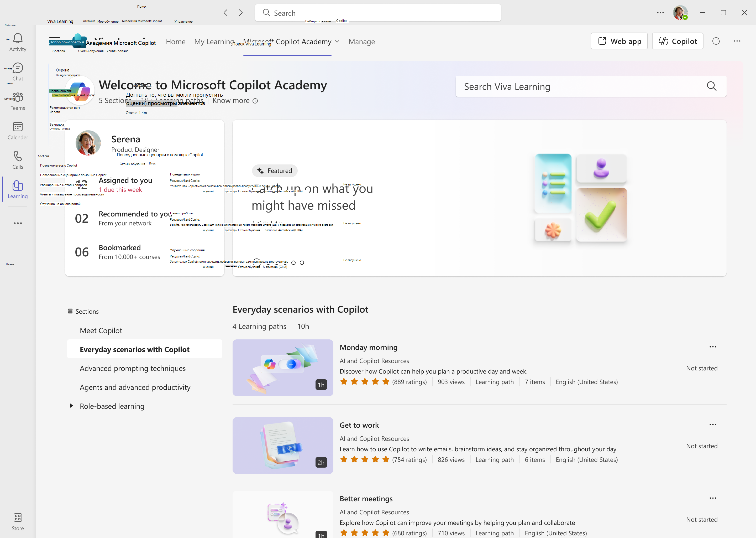The image size is (756, 538).
Task: Click the Featured badge sparkle icon
Action: click(260, 170)
